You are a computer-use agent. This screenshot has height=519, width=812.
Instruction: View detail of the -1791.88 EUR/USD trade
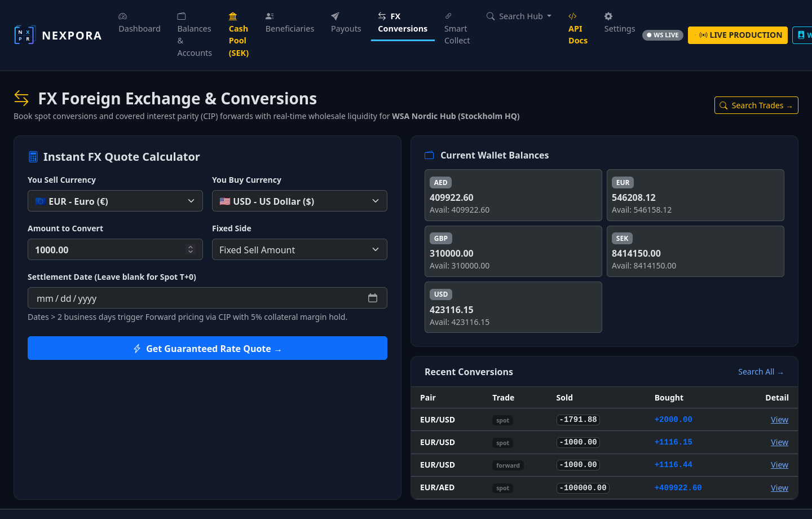779,420
